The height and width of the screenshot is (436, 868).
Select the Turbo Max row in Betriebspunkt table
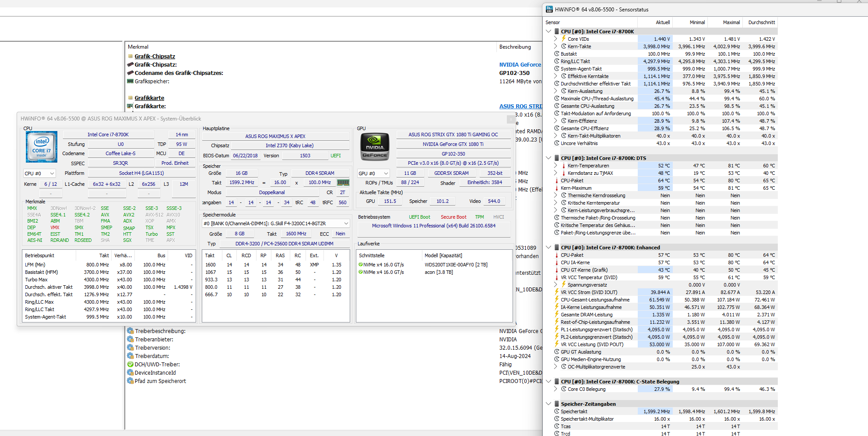109,280
